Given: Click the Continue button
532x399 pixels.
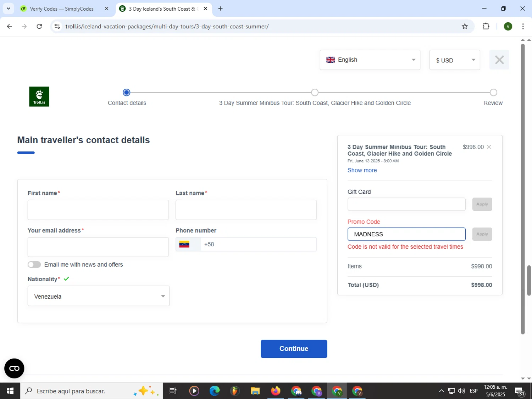Looking at the screenshot, I should (294, 349).
